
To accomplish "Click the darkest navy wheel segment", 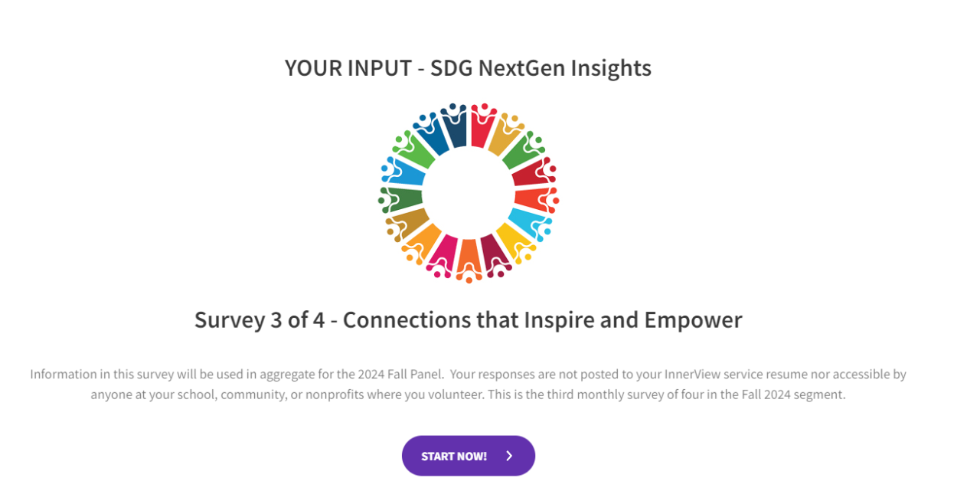I will pyautogui.click(x=455, y=132).
